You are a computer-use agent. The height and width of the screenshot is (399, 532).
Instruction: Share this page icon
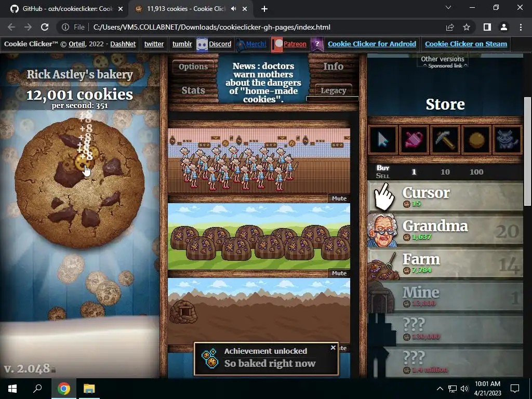point(450,27)
